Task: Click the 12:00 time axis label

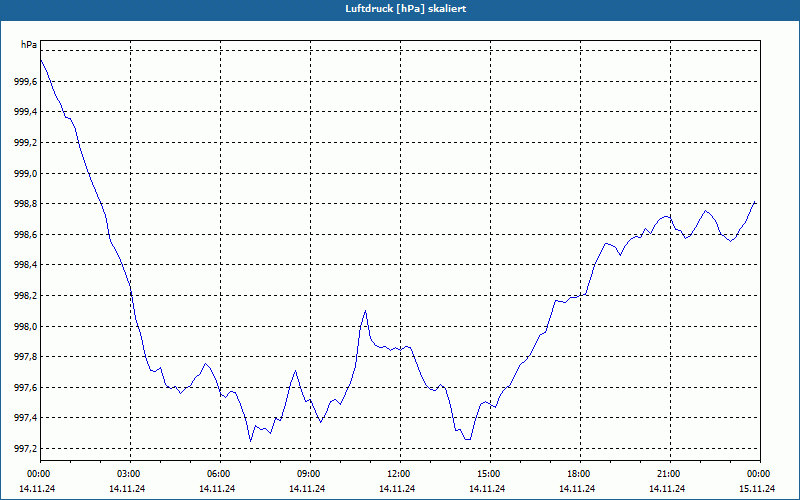Action: tap(400, 474)
